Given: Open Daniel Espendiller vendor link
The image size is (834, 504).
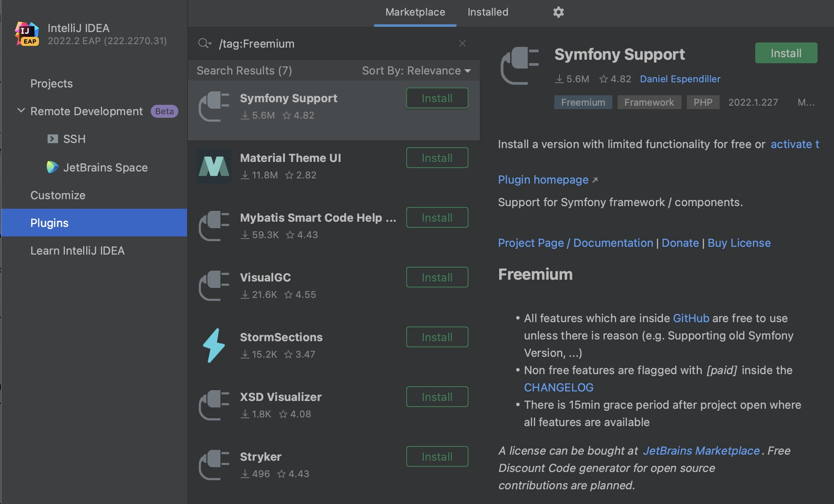Looking at the screenshot, I should coord(680,79).
